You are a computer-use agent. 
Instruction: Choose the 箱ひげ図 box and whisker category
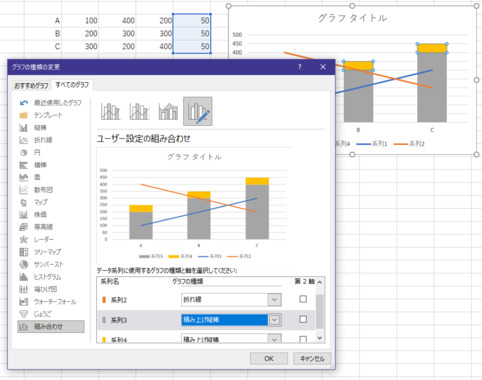38,289
